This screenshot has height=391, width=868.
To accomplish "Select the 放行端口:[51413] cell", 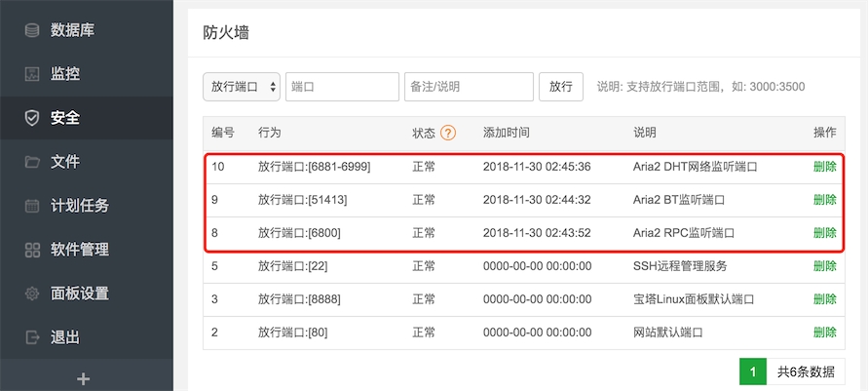I will point(302,200).
